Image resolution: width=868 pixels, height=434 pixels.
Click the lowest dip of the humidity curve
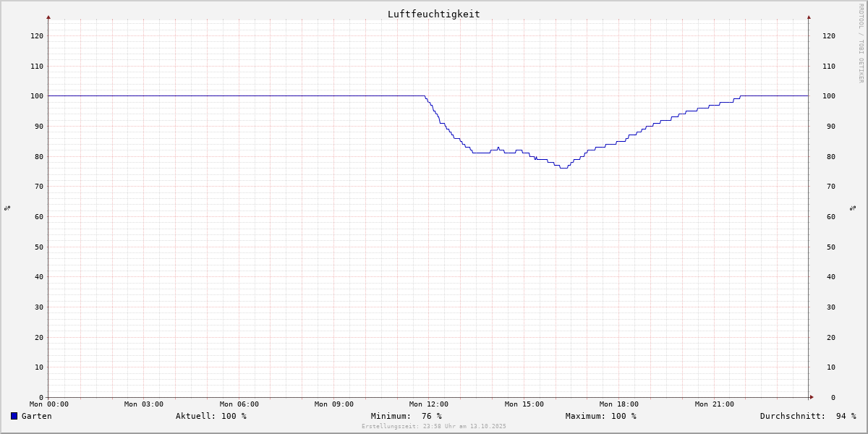pos(563,168)
